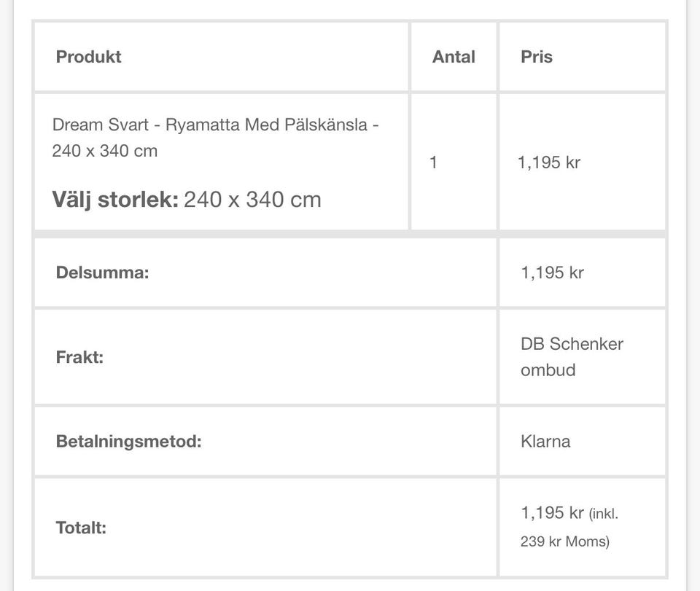Select the total amount 1,195 kr
Viewport: 700px width, 591px height.
coord(552,513)
